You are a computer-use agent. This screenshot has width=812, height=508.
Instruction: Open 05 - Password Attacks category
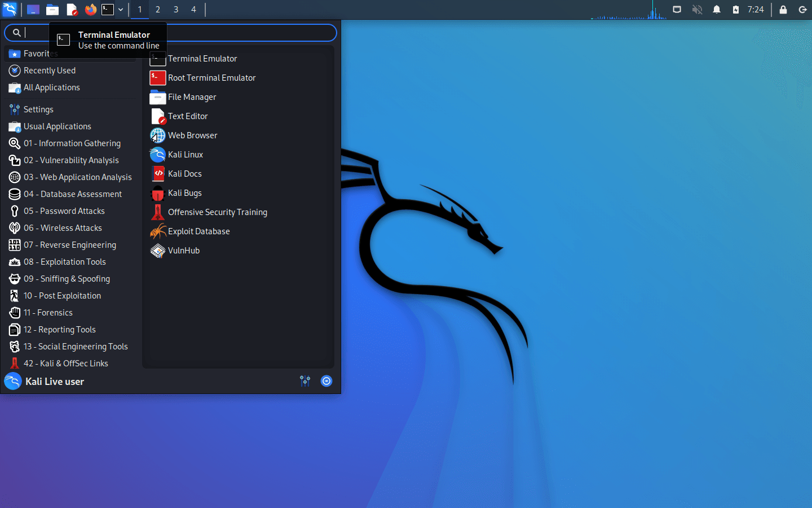point(71,211)
